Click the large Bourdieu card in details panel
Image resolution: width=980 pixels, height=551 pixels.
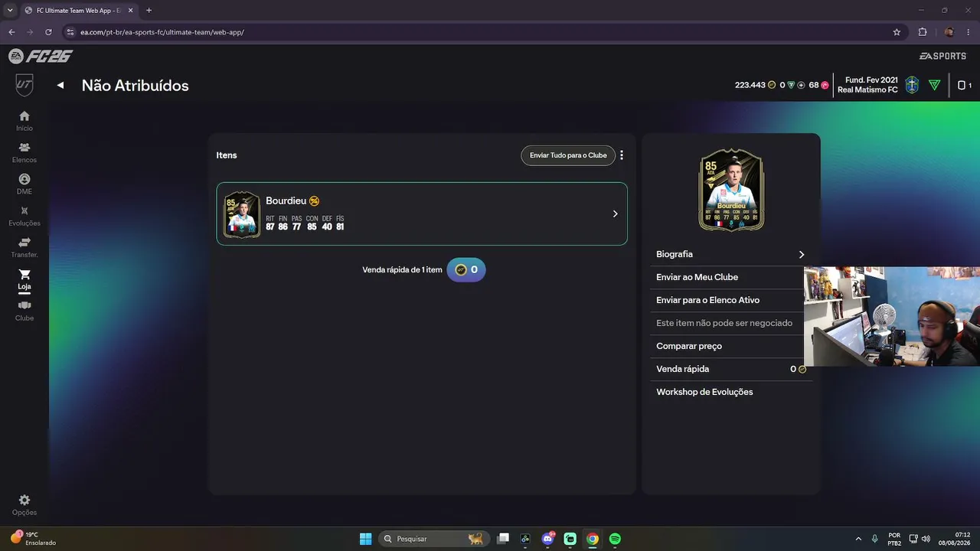pyautogui.click(x=731, y=190)
